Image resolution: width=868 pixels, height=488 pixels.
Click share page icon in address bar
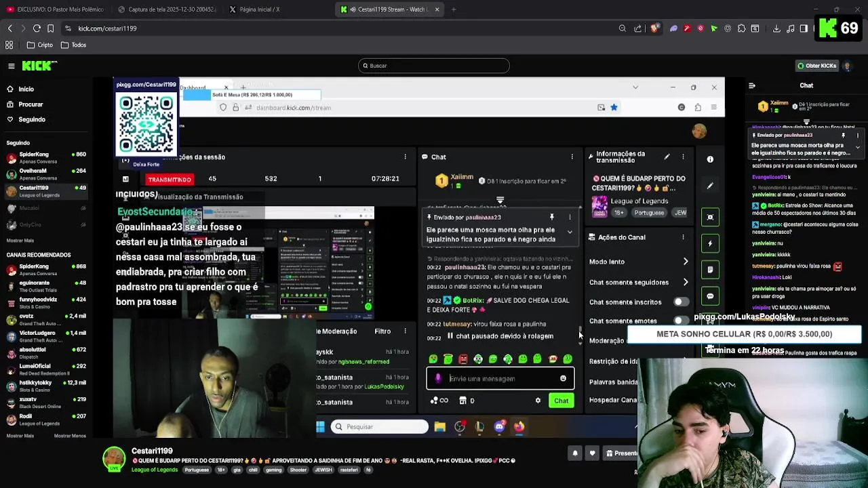(x=638, y=28)
